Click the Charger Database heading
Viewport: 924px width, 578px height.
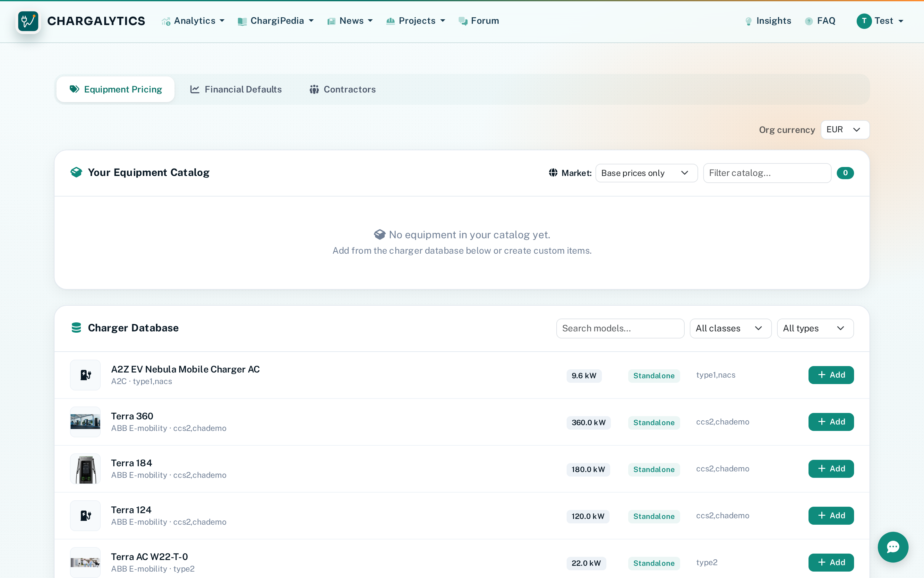(133, 328)
